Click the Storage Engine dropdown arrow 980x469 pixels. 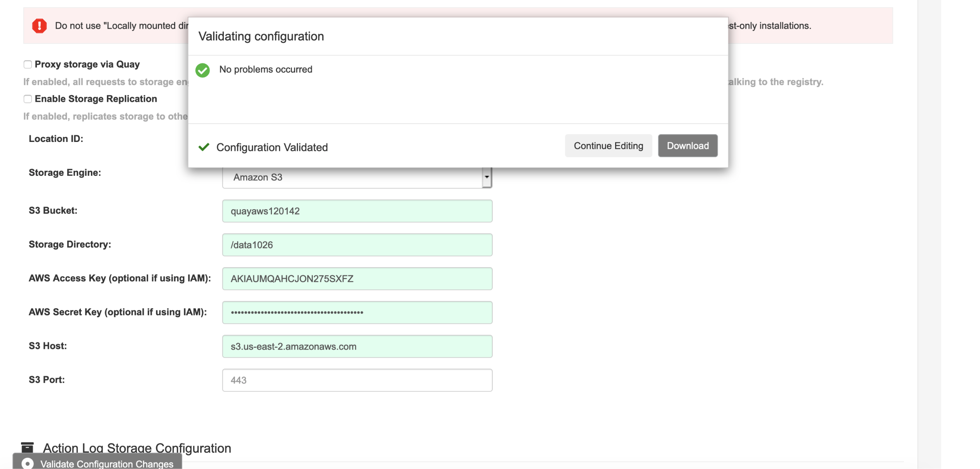pos(487,177)
